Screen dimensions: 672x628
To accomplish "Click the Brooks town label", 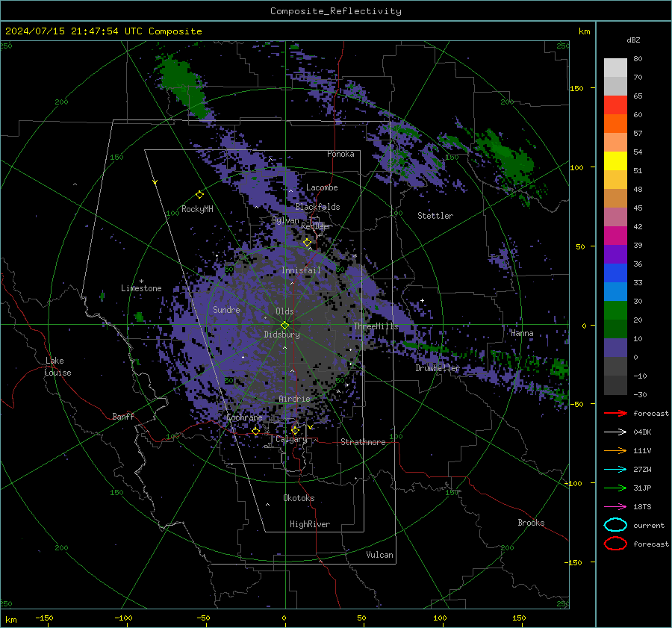I will [x=531, y=523].
